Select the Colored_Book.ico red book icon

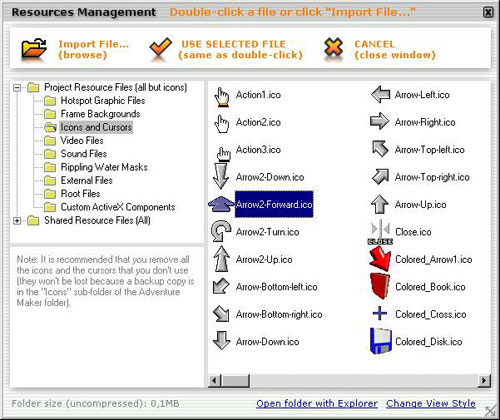point(380,286)
